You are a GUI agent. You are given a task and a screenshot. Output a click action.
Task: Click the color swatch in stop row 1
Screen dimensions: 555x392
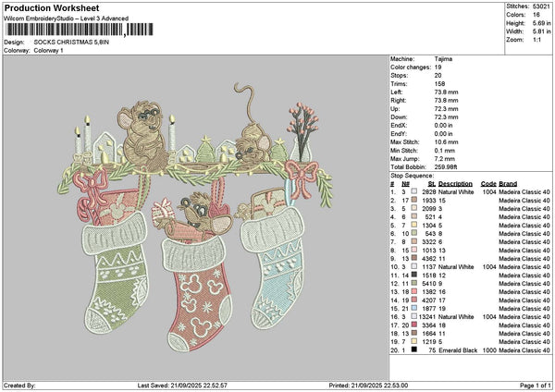coord(413,191)
